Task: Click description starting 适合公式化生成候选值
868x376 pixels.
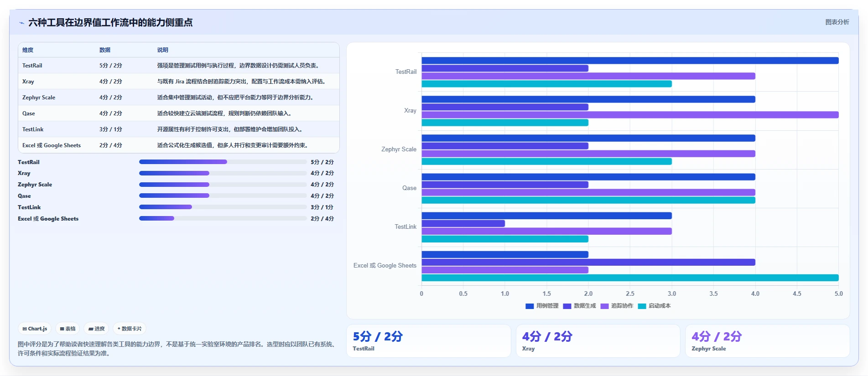Action: click(x=233, y=145)
